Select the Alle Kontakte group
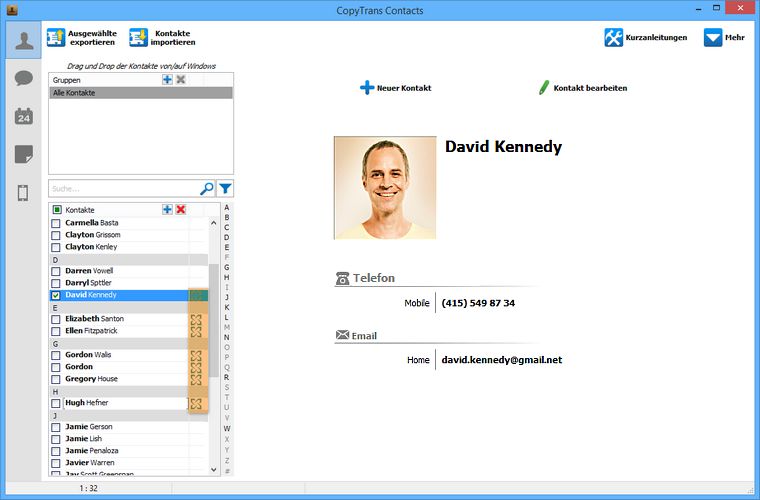Viewport: 760px width, 500px height. coord(141,93)
